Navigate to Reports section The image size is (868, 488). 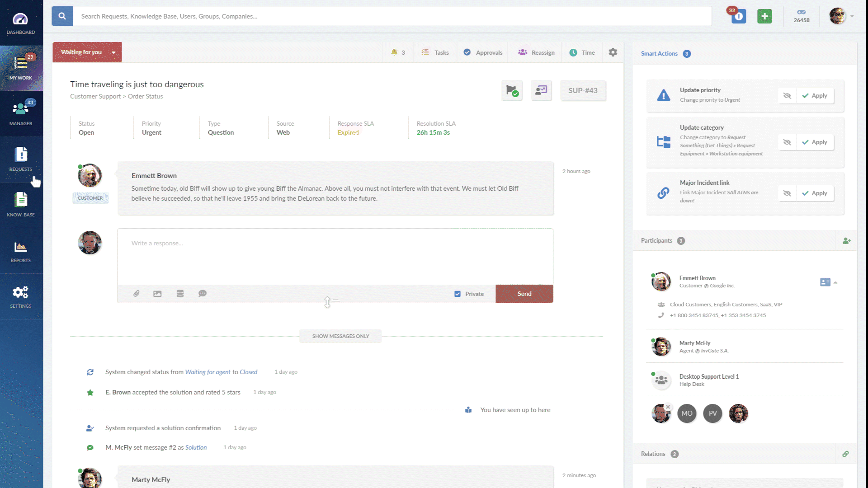(x=21, y=250)
